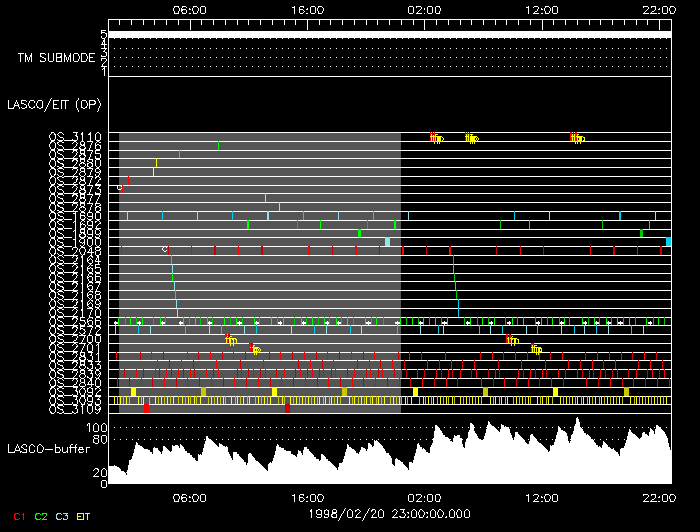Click the red C1 legend label
The width and height of the screenshot is (700, 532).
coord(18,516)
